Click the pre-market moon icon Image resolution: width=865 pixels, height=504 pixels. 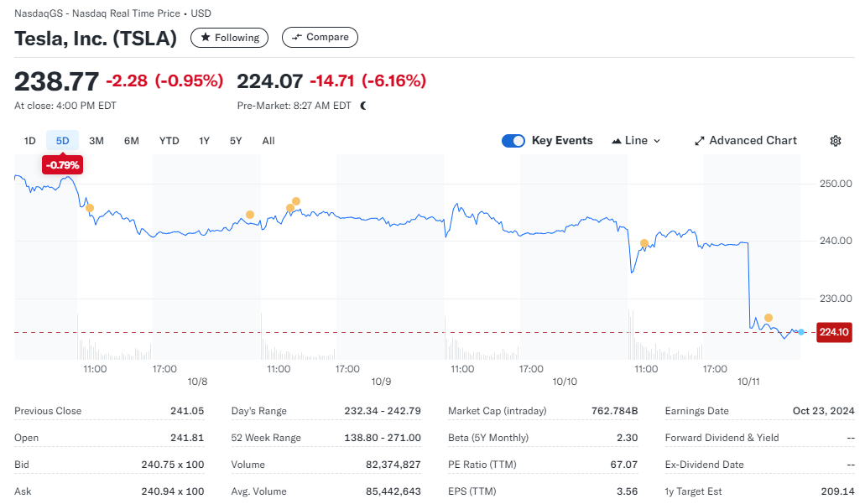click(363, 106)
